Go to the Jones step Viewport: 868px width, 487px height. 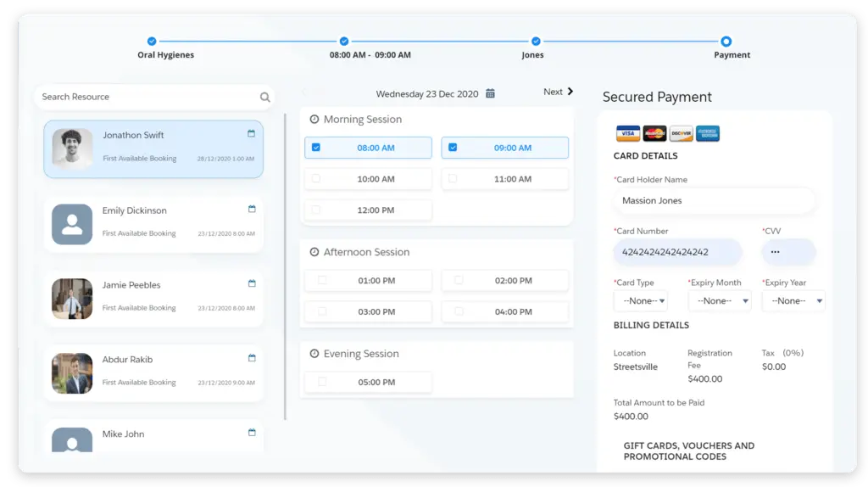pos(536,41)
